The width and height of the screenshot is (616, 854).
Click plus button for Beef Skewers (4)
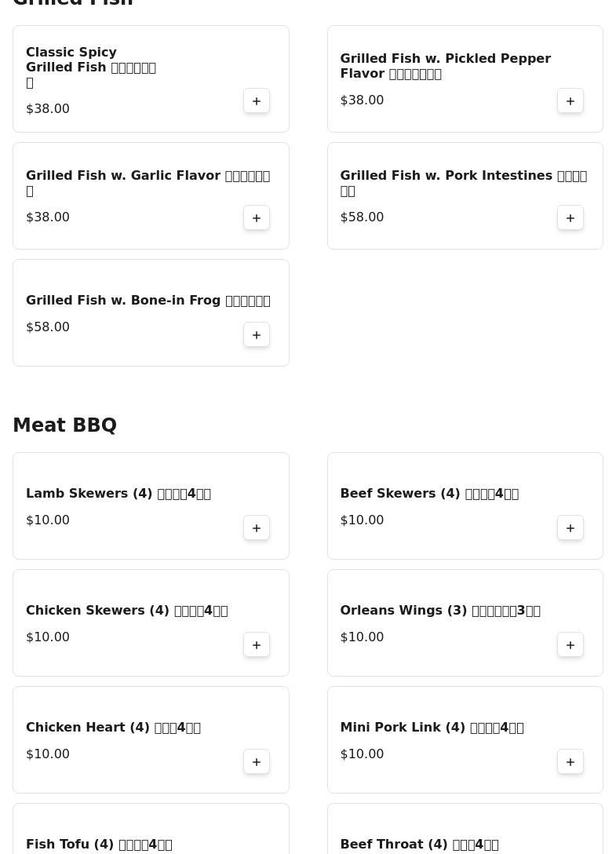[x=570, y=528]
